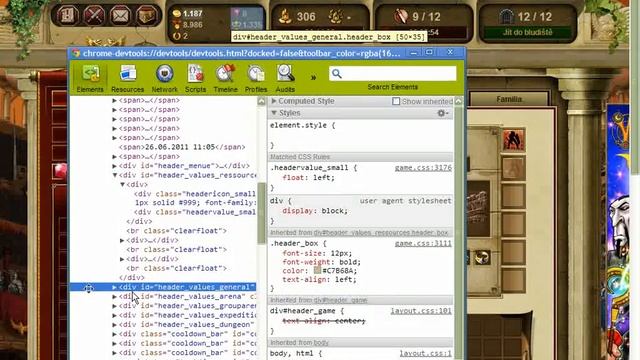Open the Network panel in DevTools
640x360 pixels.
(x=164, y=78)
